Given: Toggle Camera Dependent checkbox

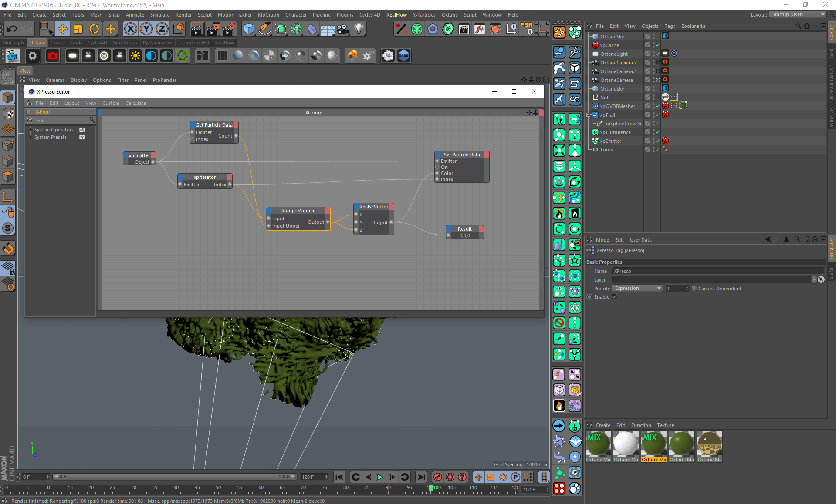Looking at the screenshot, I should (x=694, y=289).
